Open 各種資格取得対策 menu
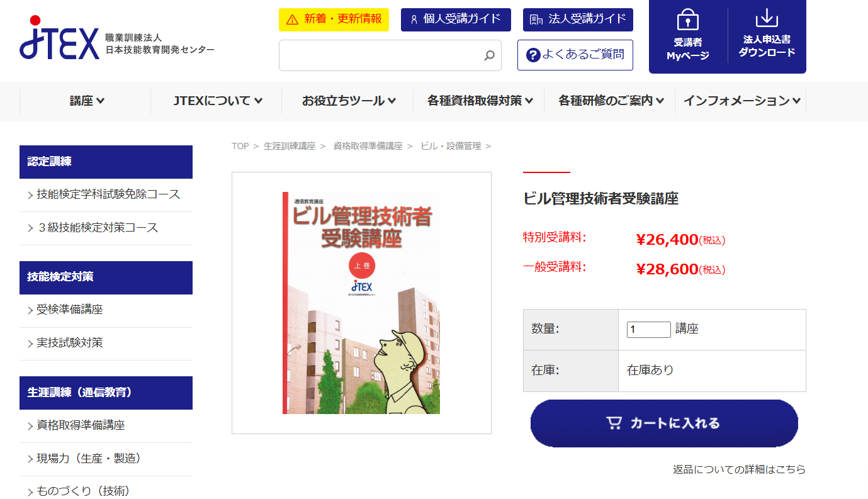The width and height of the screenshot is (868, 499). click(x=480, y=101)
